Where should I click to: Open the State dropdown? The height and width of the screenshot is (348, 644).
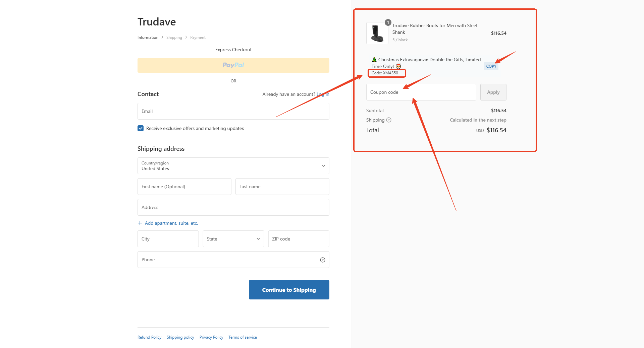[233, 239]
